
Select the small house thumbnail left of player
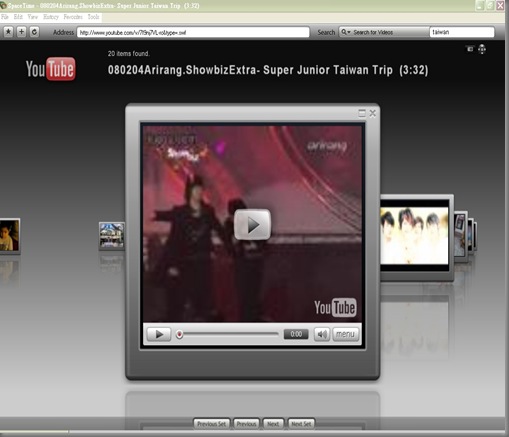112,236
